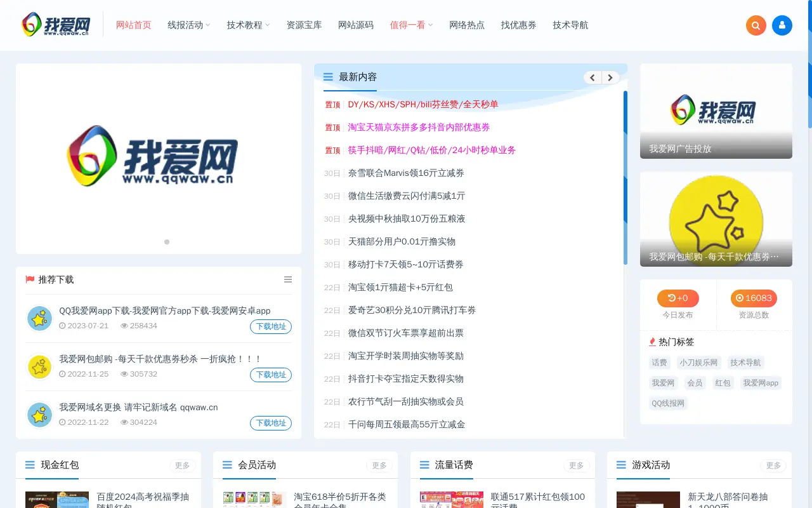Open the 我爱网广告投放 banner thumbnail

pos(716,111)
